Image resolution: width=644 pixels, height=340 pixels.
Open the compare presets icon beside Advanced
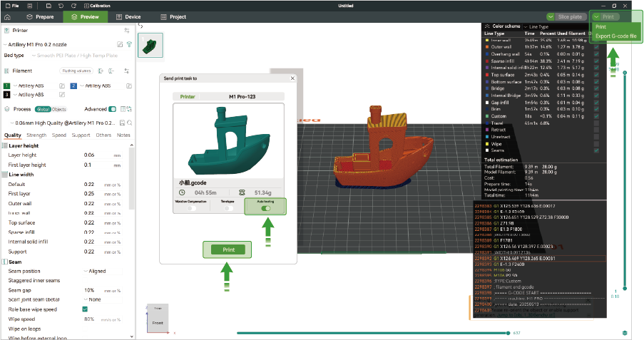click(x=129, y=109)
